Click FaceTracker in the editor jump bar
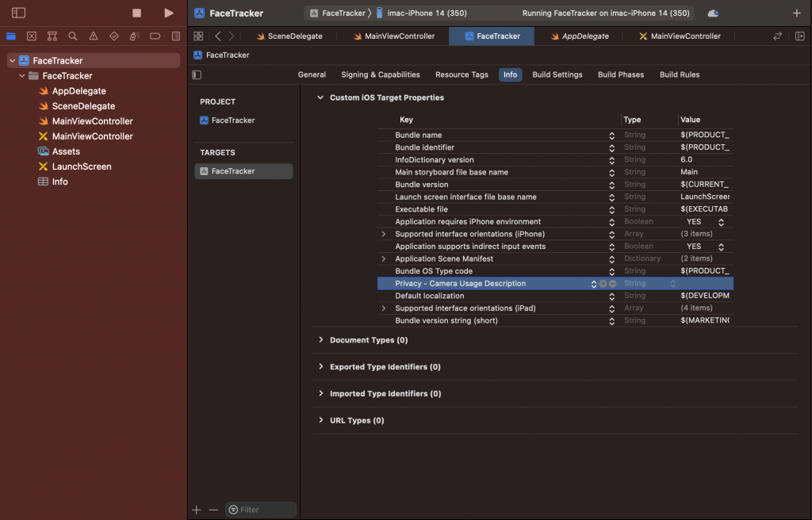The image size is (812, 520). point(222,55)
